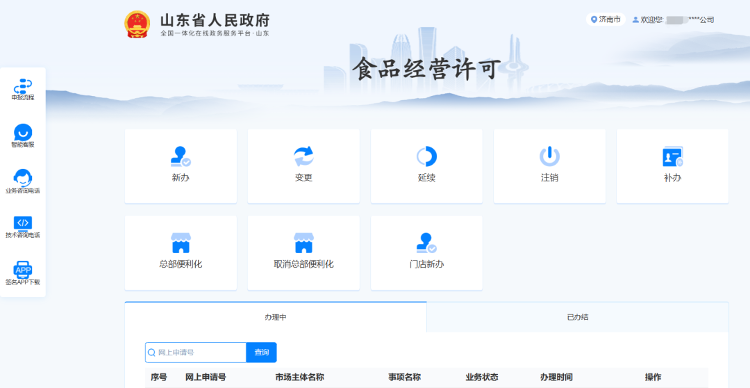
Task: Click the 总部便利化 shop icon
Action: pos(181,243)
